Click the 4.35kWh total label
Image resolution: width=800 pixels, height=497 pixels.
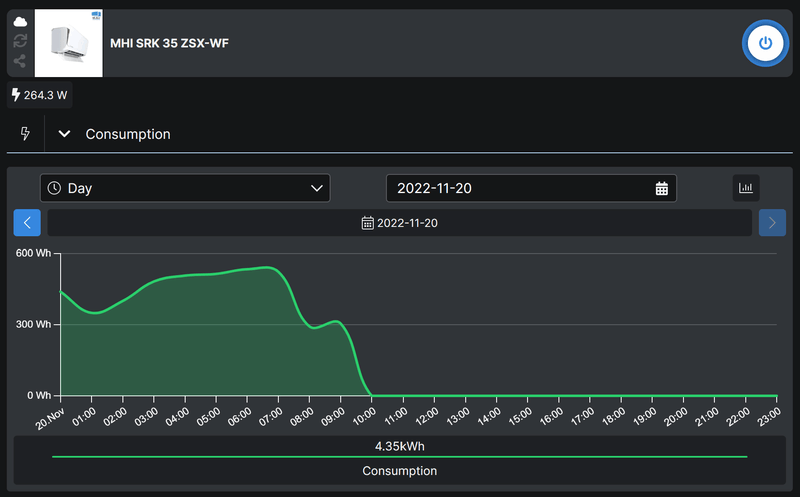(x=399, y=445)
